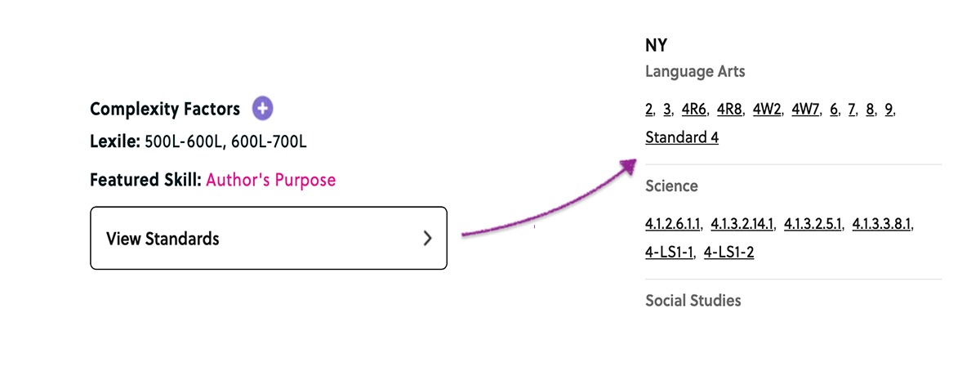Screen dimensions: 980x376
Task: Select the 4-LS1-2 science standard
Action: pyautogui.click(x=729, y=252)
